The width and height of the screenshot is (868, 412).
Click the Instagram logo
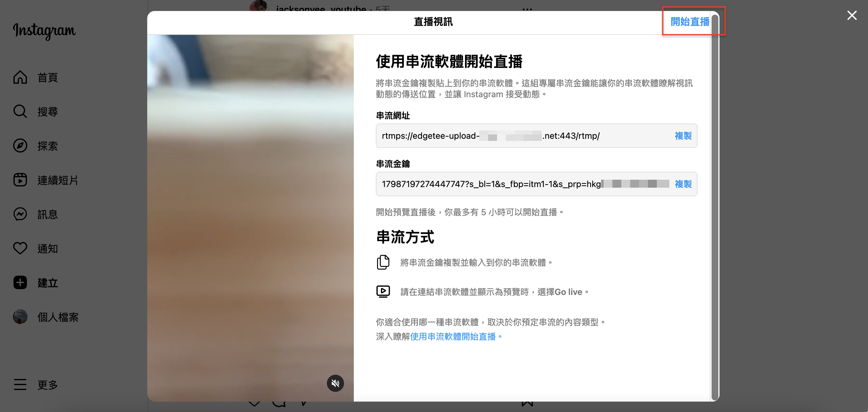[x=44, y=31]
